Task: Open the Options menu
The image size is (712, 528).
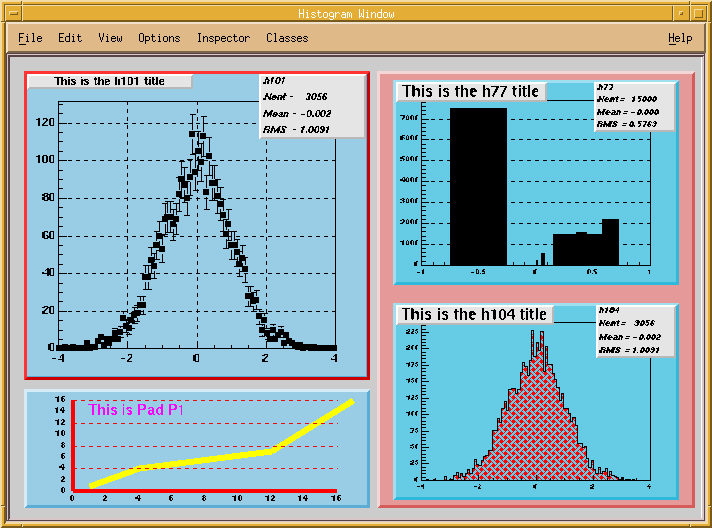Action: pyautogui.click(x=159, y=38)
